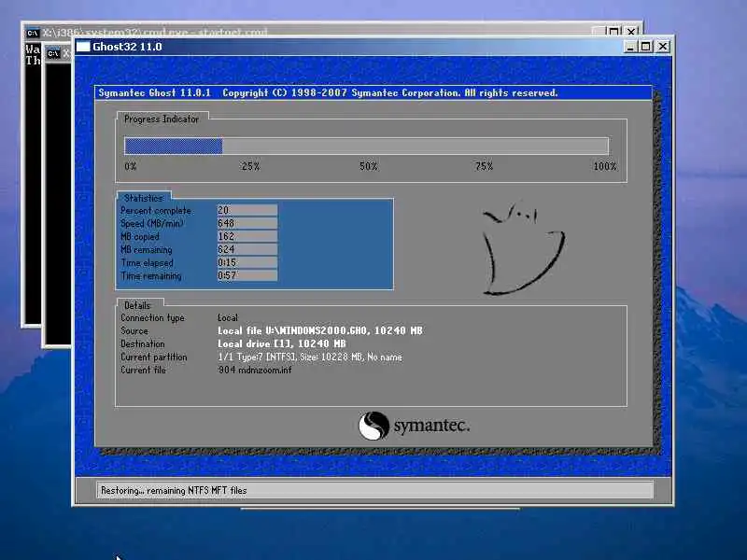This screenshot has width=747, height=560.
Task: Click the MB copied value 162
Action: (x=247, y=236)
